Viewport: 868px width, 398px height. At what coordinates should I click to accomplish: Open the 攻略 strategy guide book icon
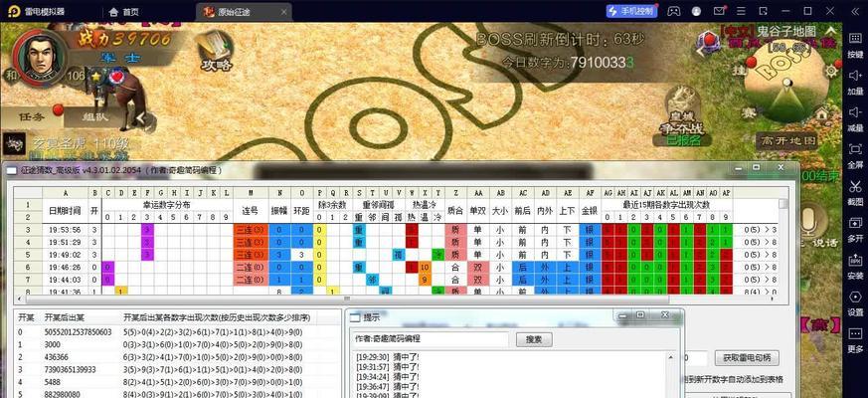point(216,51)
